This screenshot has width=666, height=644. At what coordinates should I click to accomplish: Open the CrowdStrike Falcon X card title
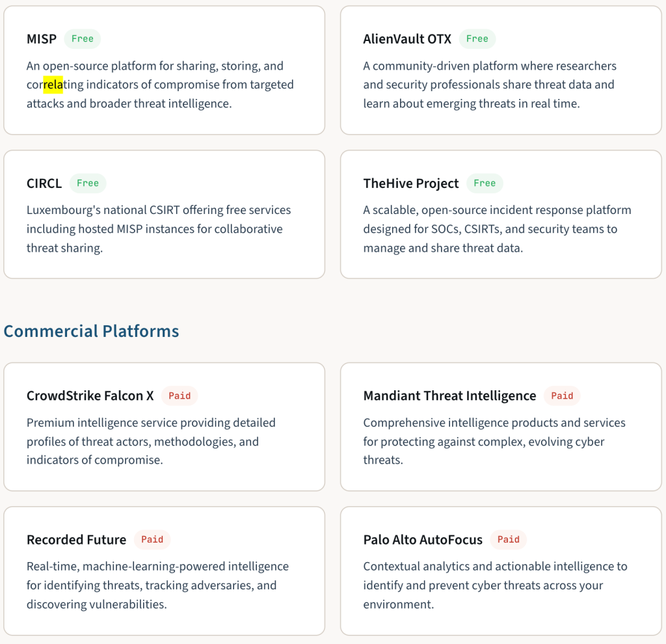90,396
